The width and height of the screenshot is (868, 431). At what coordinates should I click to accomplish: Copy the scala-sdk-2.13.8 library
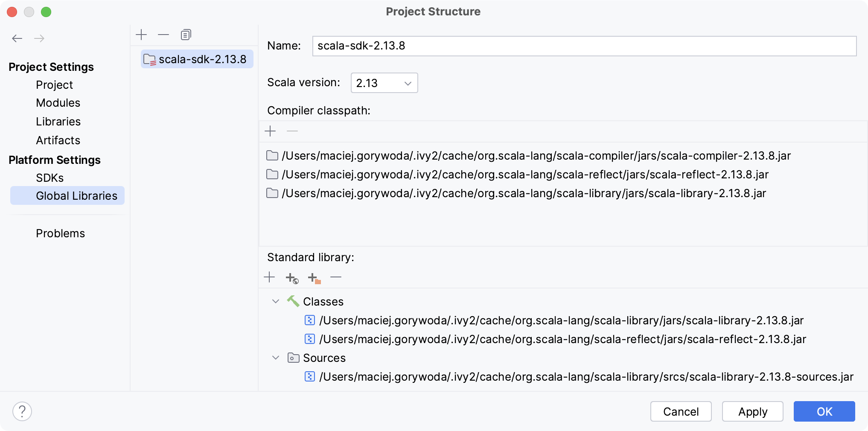pyautogui.click(x=186, y=35)
